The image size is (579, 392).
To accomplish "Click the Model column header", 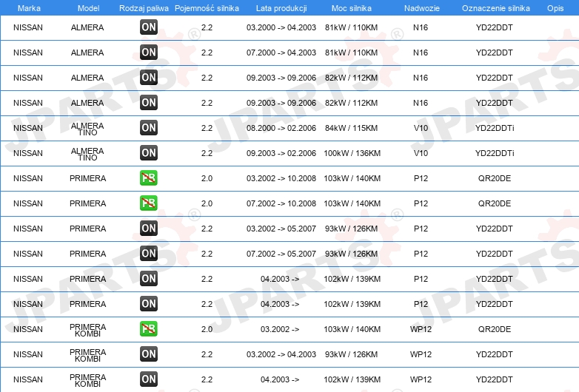I will coord(88,8).
